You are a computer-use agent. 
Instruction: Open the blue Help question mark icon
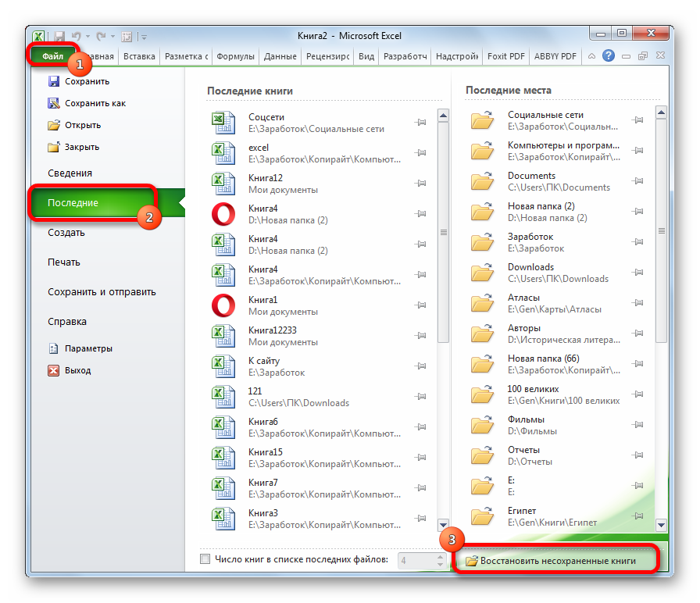coord(608,55)
